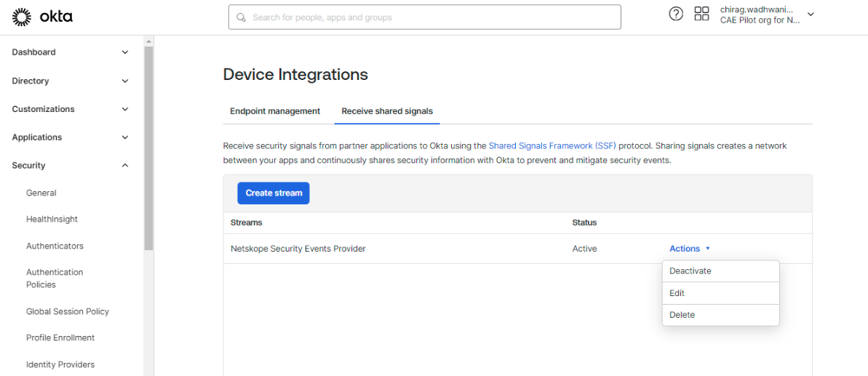The image size is (868, 376).
Task: Expand the Customizations sidebar section
Action: tap(71, 109)
